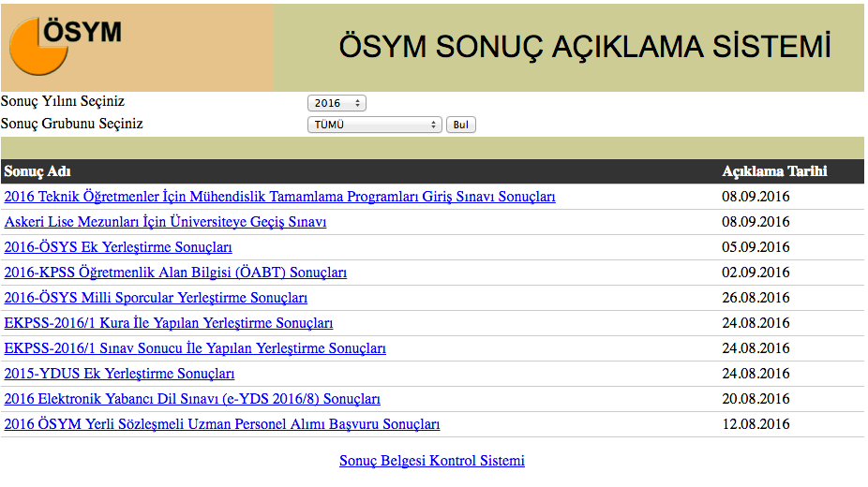This screenshot has width=868, height=487.
Task: Open 2016-ÖSYS Milli Sporcular Yerleştirme Sonuçları link
Action: (156, 298)
